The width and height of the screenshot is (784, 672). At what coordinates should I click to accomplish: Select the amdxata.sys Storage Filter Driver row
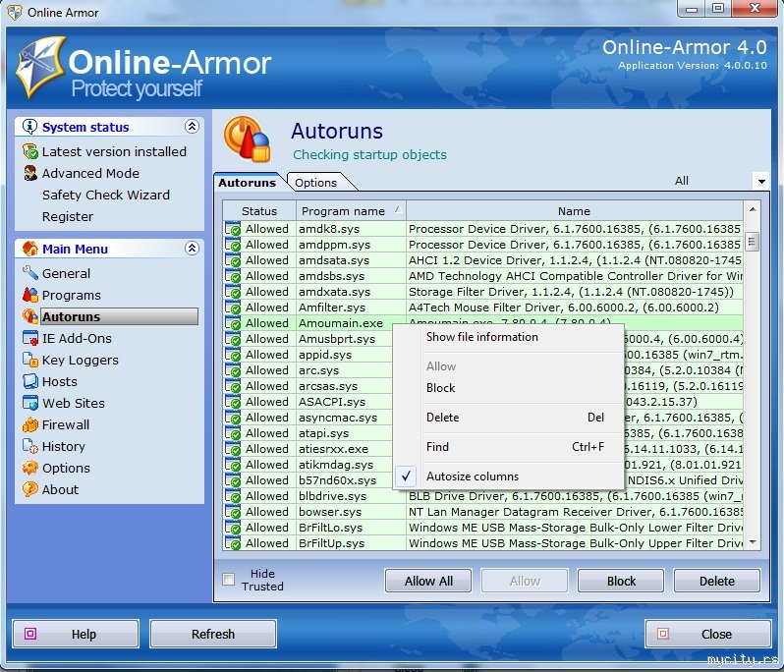483,292
